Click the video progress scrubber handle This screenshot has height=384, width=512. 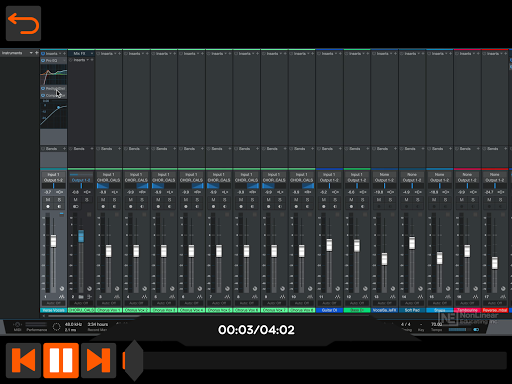pyautogui.click(x=134, y=360)
